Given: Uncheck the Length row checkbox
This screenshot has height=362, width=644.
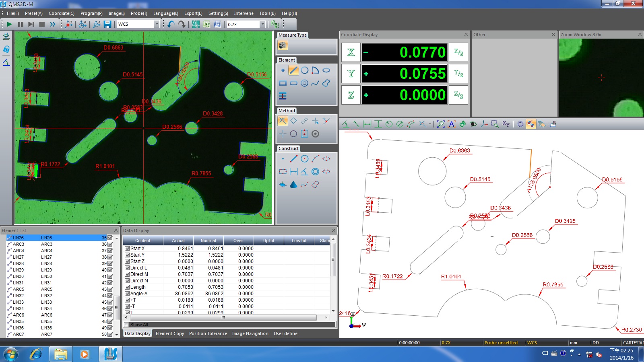Looking at the screenshot, I should (x=127, y=287).
